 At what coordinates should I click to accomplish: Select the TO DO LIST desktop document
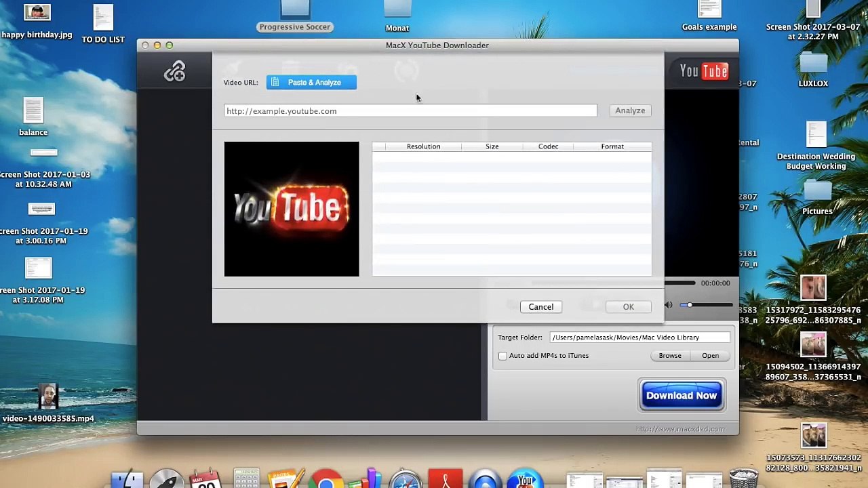click(103, 24)
